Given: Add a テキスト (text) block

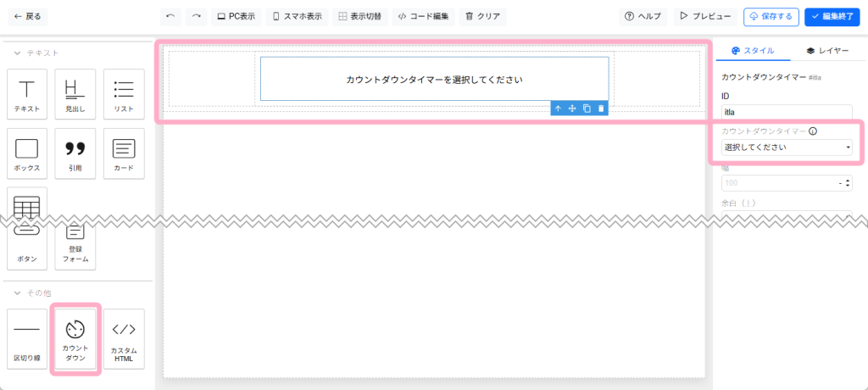Looking at the screenshot, I should click(27, 94).
